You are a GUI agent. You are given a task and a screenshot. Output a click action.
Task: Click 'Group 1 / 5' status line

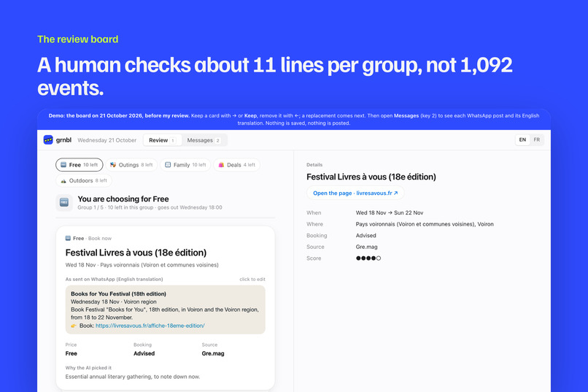150,207
